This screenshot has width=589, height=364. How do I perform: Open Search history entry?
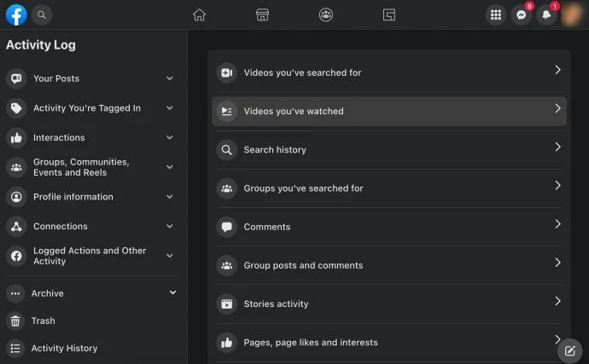point(389,150)
